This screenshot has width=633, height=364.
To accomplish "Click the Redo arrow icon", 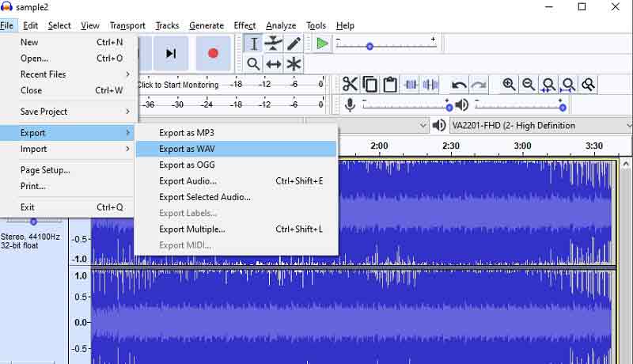I will click(x=479, y=85).
